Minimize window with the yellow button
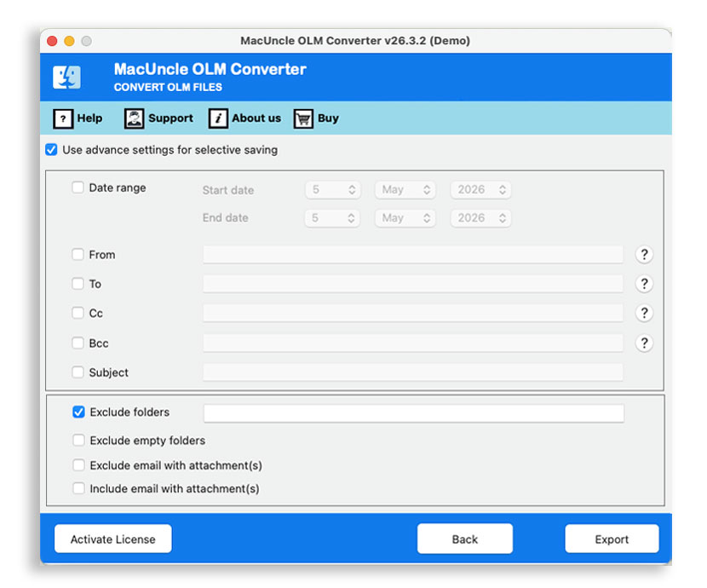The image size is (707, 588). (70, 41)
